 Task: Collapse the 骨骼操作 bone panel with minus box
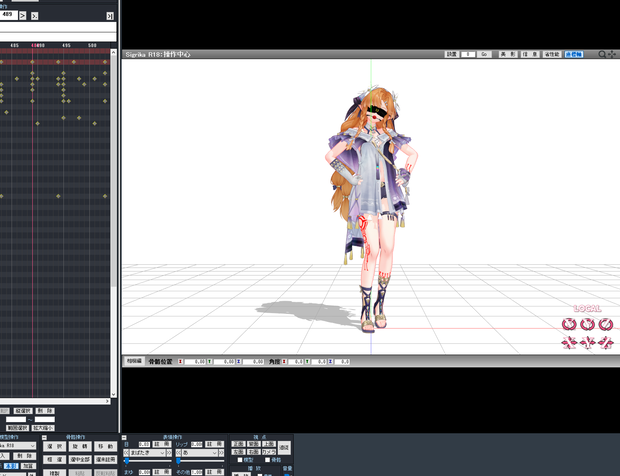(44, 437)
